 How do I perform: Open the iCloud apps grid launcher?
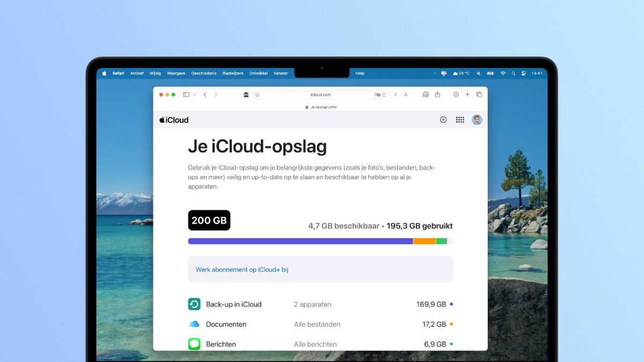(x=460, y=120)
